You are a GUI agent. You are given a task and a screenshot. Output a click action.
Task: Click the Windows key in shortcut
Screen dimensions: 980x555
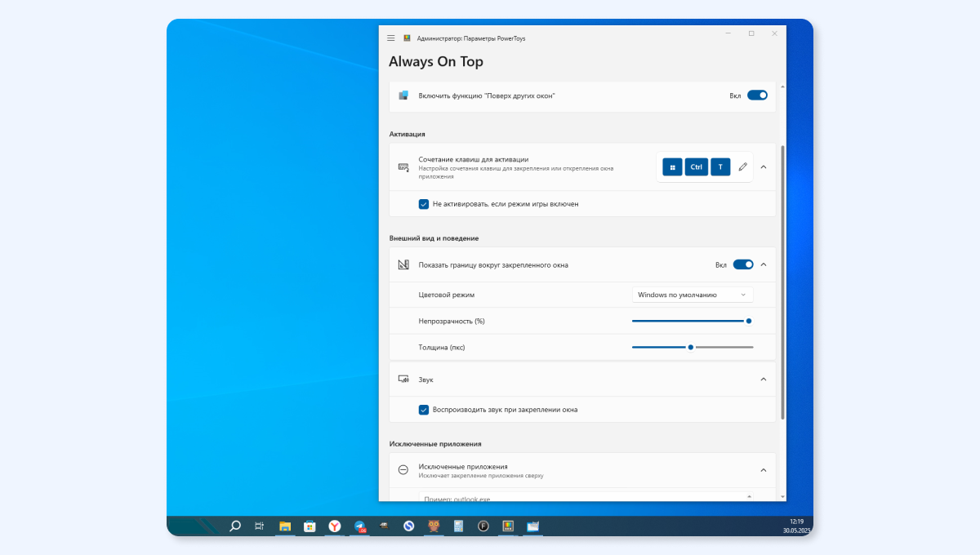coord(672,166)
